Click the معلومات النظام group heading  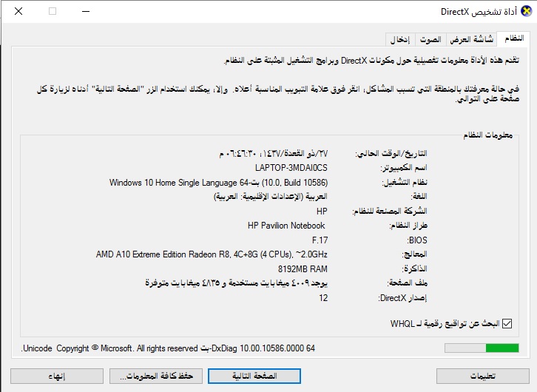point(488,135)
